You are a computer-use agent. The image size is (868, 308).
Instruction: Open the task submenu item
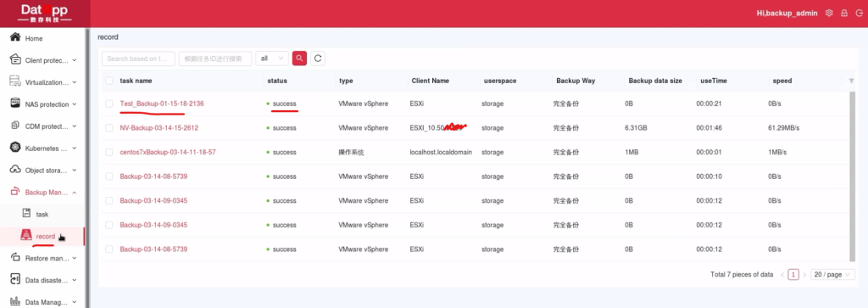[42, 214]
